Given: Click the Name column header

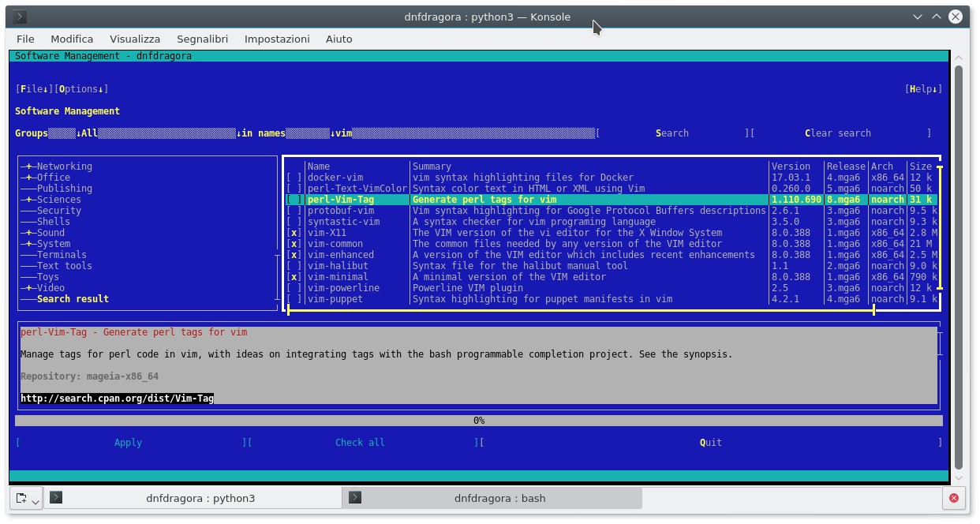Looking at the screenshot, I should coord(319,167).
